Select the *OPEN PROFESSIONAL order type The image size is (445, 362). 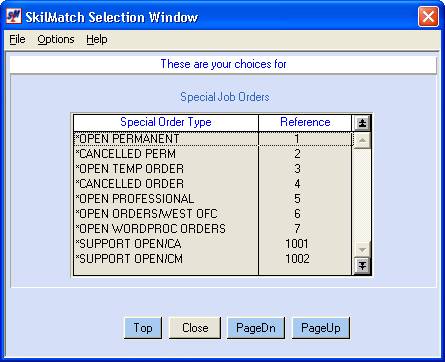point(213,199)
